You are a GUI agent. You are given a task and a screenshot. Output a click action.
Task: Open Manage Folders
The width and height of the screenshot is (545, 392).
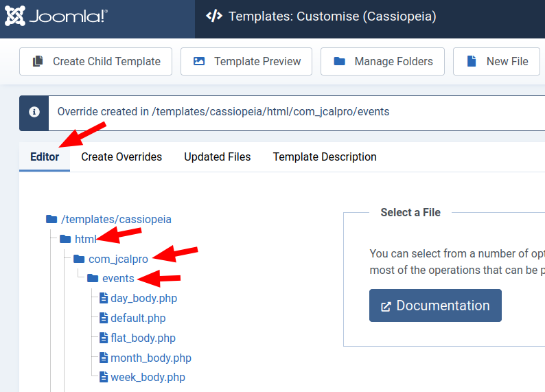[383, 62]
